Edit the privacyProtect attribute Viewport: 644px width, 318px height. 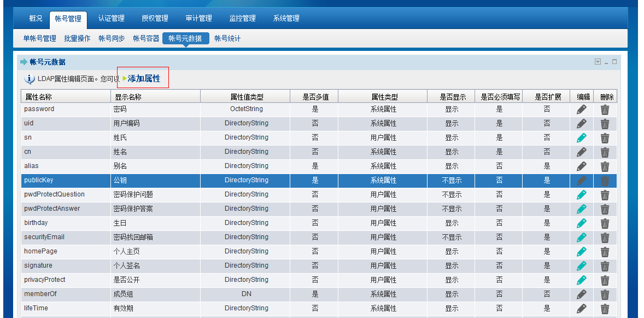pos(581,280)
